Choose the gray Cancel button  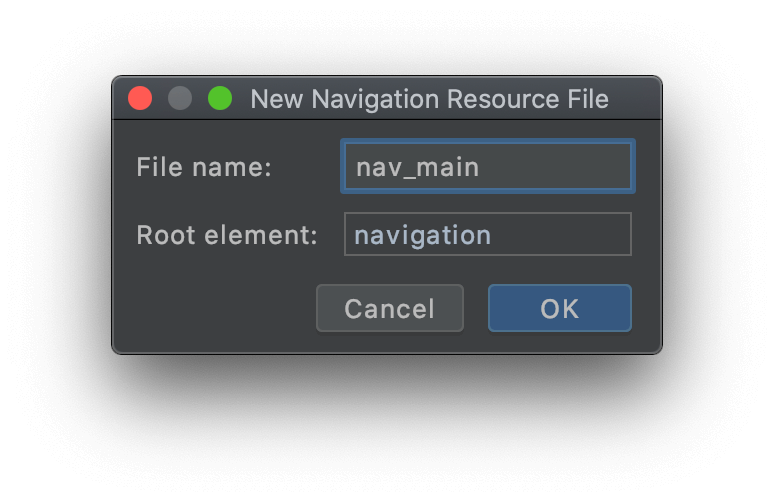[x=390, y=308]
